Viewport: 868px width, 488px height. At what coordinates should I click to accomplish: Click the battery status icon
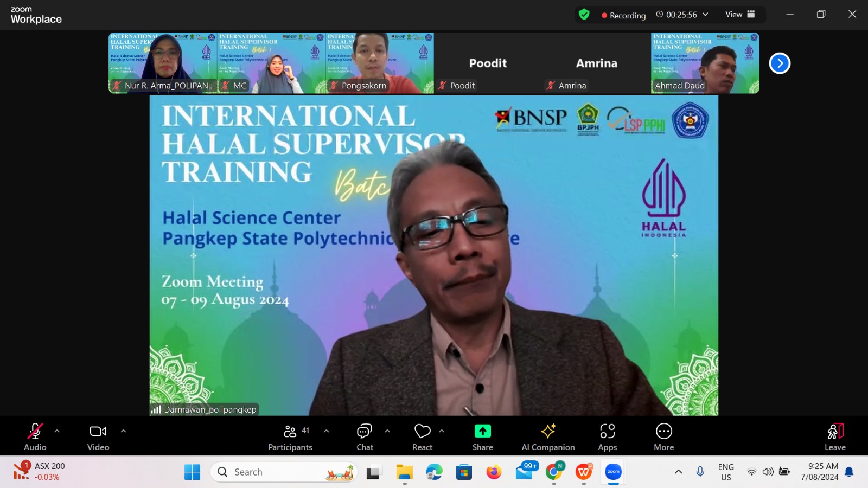784,472
